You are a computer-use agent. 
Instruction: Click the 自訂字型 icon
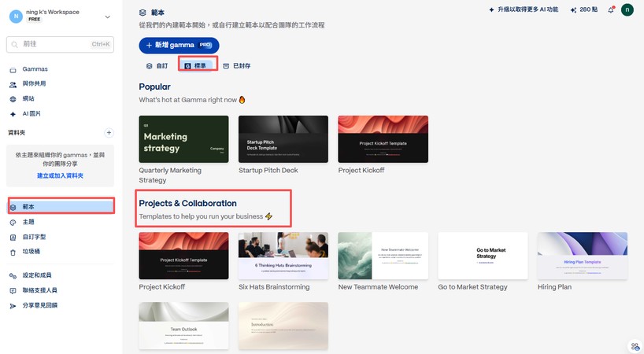[x=13, y=238]
